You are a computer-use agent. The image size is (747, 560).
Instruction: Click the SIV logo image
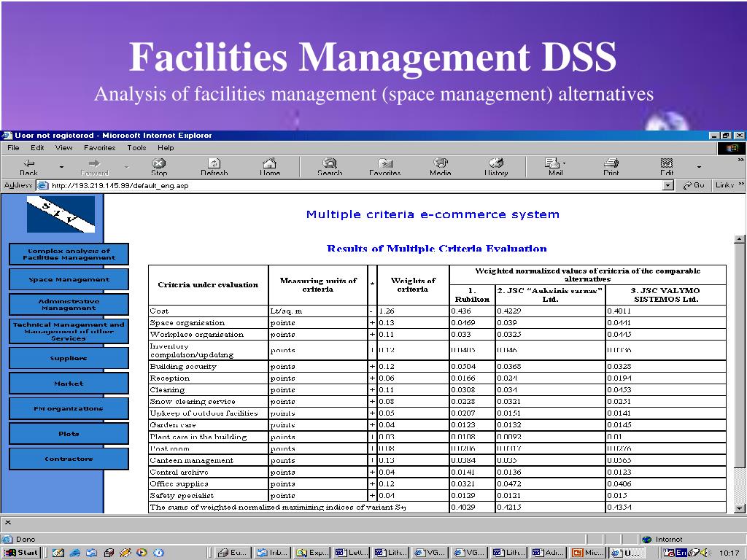(61, 214)
